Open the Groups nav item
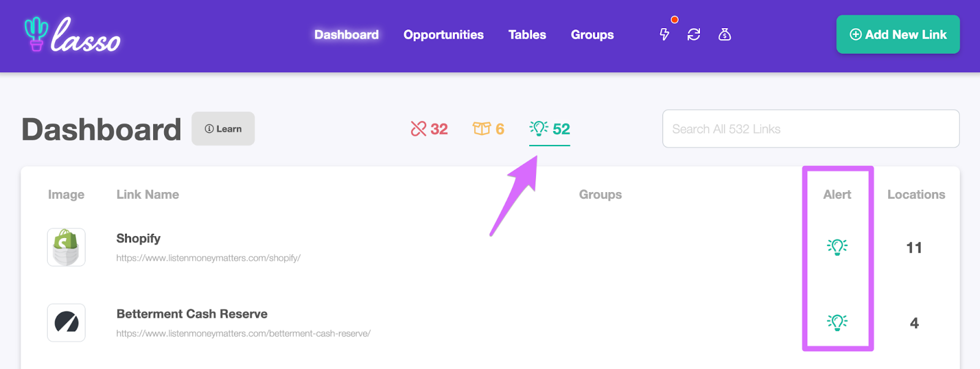Viewport: 980px width, 369px height. (592, 35)
